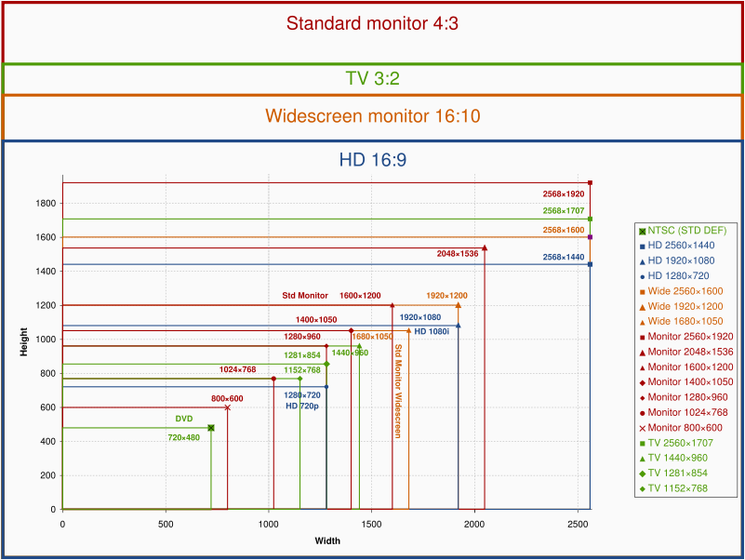Click the blue '1920×1080' chart label
This screenshot has width=745, height=560.
pos(420,317)
